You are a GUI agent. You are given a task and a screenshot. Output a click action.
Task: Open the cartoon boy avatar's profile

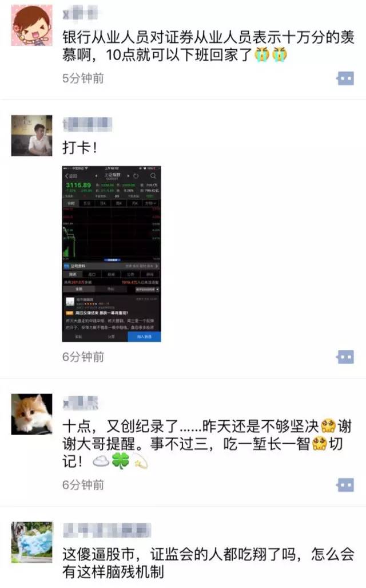click(x=31, y=25)
